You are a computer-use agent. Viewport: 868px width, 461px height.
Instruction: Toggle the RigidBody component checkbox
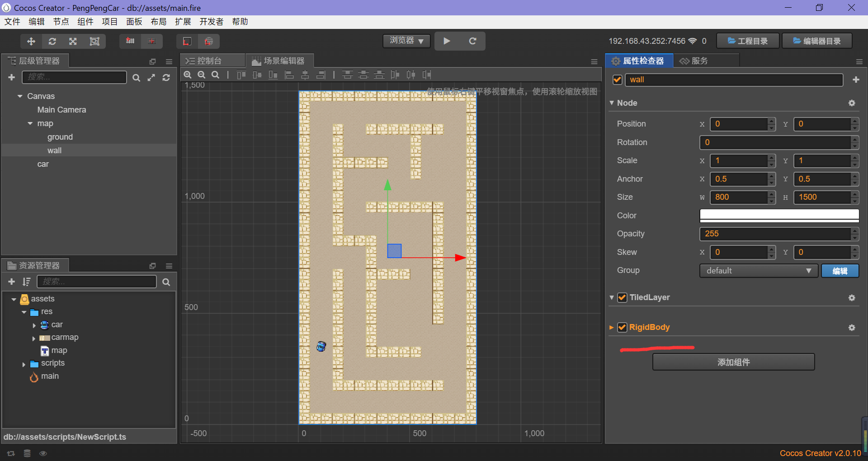pyautogui.click(x=622, y=327)
